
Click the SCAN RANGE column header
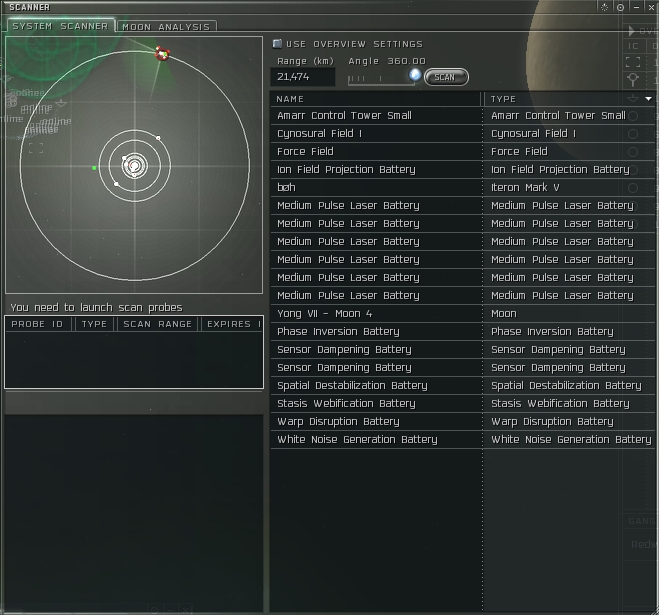point(158,324)
